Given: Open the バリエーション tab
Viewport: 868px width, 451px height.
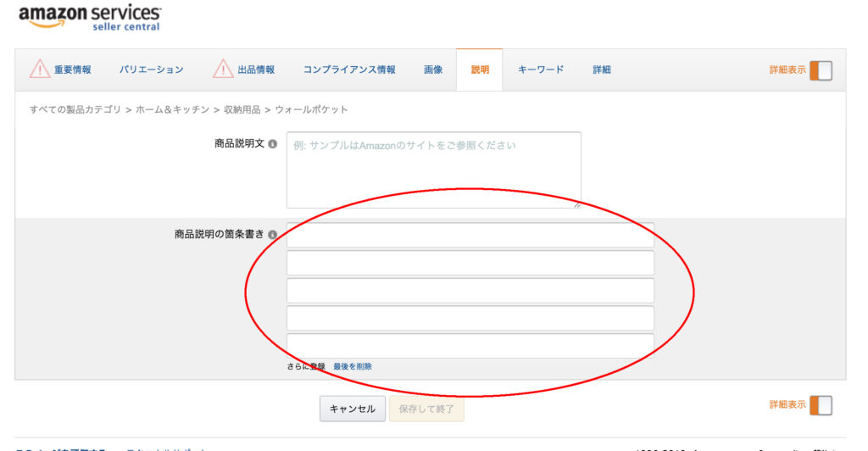Looking at the screenshot, I should 151,70.
